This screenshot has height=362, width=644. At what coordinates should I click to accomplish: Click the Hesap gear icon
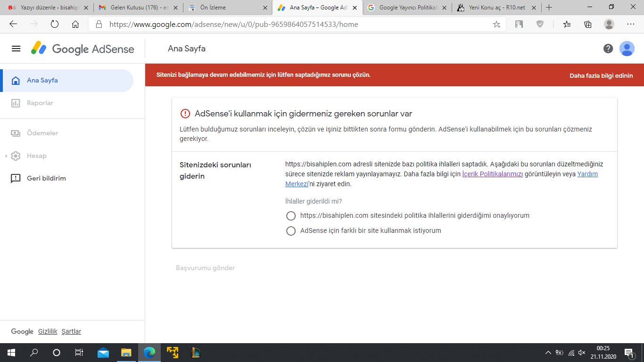point(16,156)
